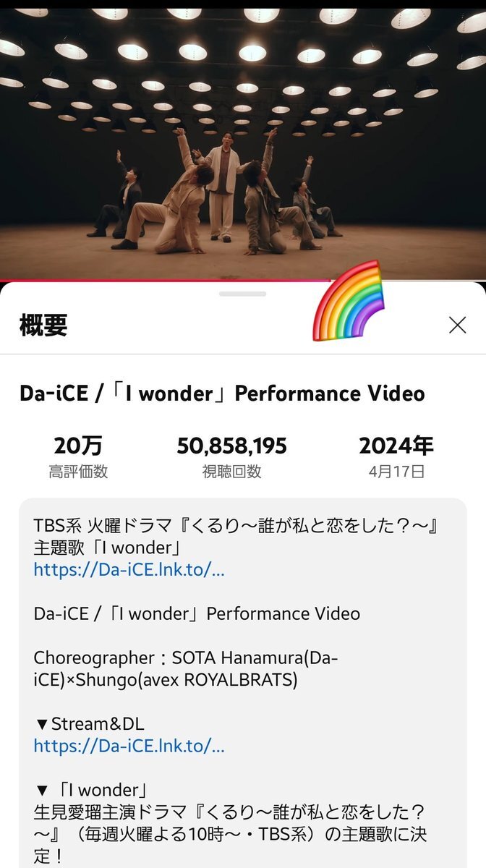The image size is (486, 868).
Task: Tap the gray handle above the 概要 sheet
Action: (243, 294)
